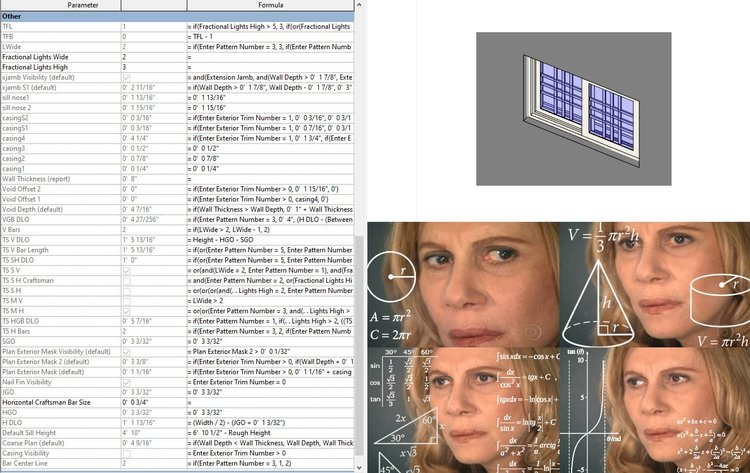Toggle Plan Exterior Mask Visibility checkbox
The width and height of the screenshot is (750, 473).
[x=125, y=352]
